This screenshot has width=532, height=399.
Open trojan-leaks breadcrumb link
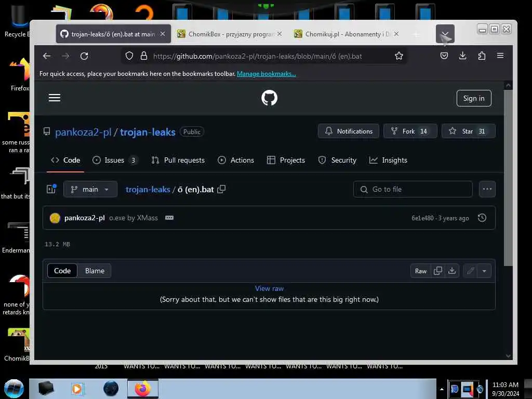[148, 189]
